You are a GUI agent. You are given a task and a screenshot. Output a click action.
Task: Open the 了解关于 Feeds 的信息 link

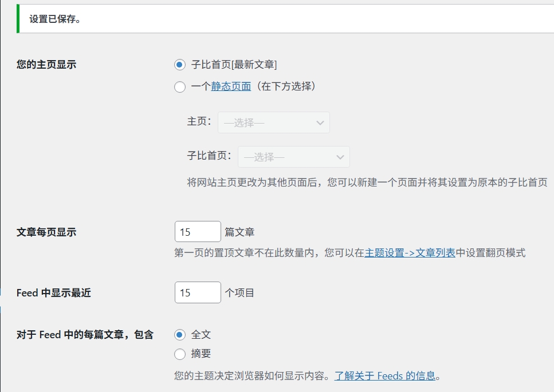pyautogui.click(x=385, y=376)
